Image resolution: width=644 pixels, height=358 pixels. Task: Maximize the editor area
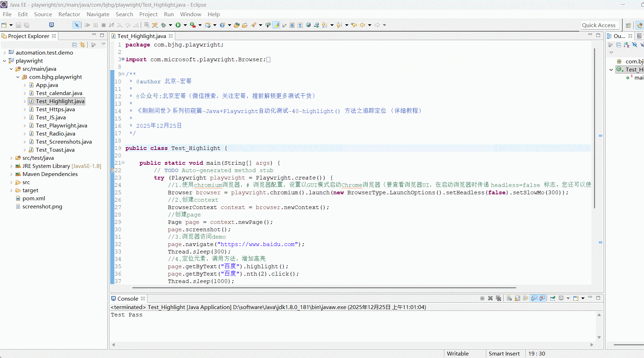pyautogui.click(x=598, y=35)
